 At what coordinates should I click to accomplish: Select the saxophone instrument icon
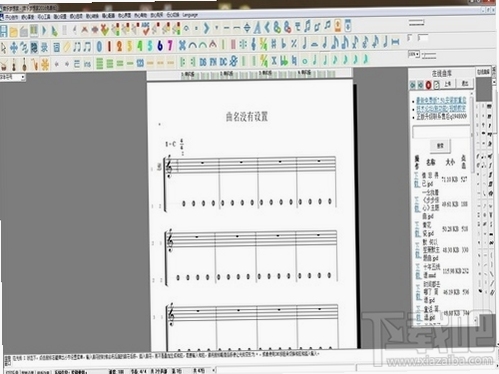(x=35, y=64)
